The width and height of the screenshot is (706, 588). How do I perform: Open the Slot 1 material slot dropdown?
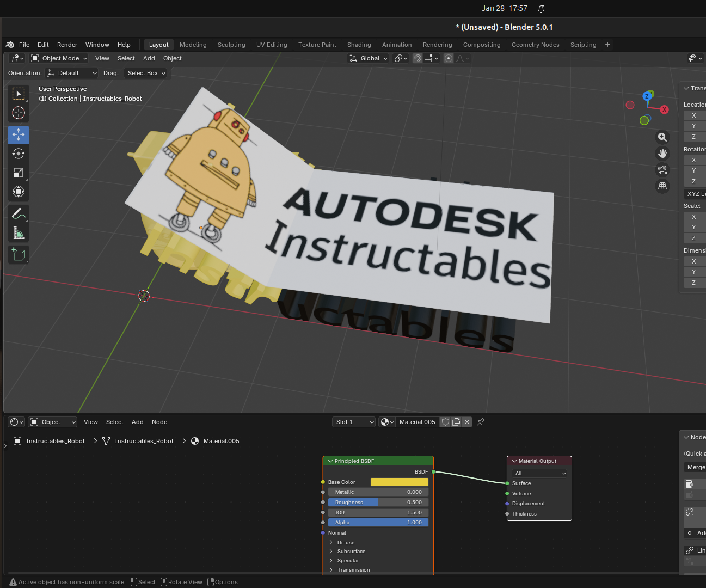click(354, 422)
